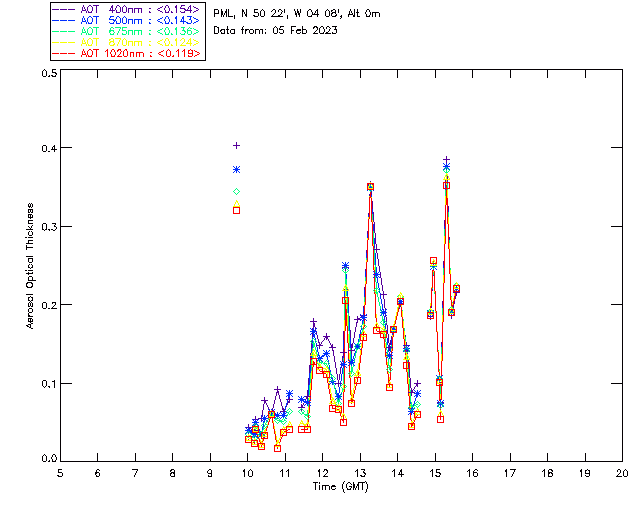Click the AOT 1020nm legend entry
The width and height of the screenshot is (640, 512).
point(127,53)
